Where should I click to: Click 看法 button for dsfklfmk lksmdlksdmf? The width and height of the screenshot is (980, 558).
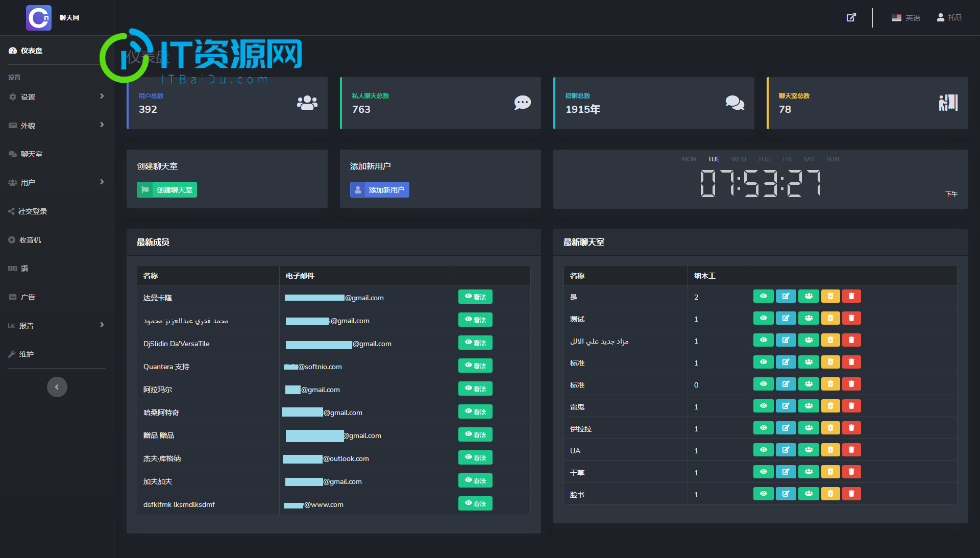475,503
